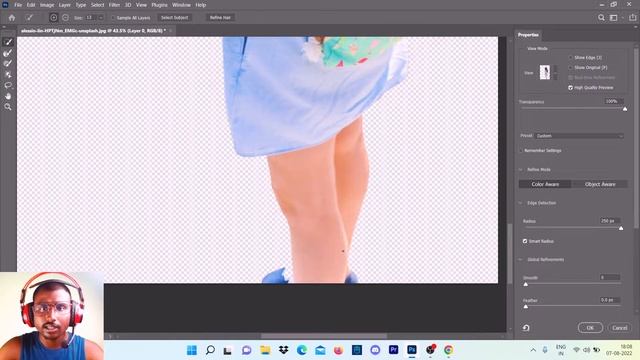
Task: Open the View mode thumbnail dropdown
Action: tap(555, 73)
